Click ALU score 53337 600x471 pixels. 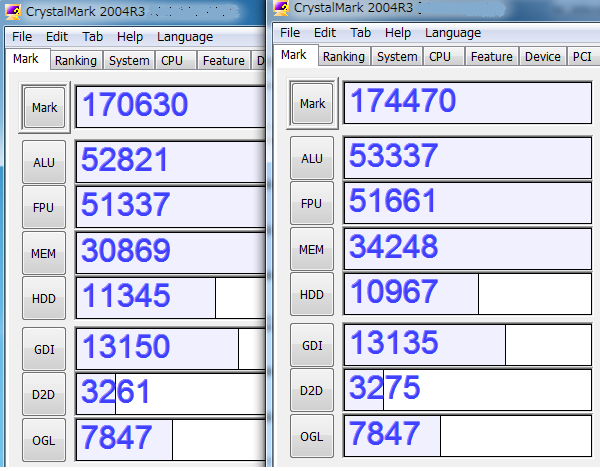coord(468,158)
